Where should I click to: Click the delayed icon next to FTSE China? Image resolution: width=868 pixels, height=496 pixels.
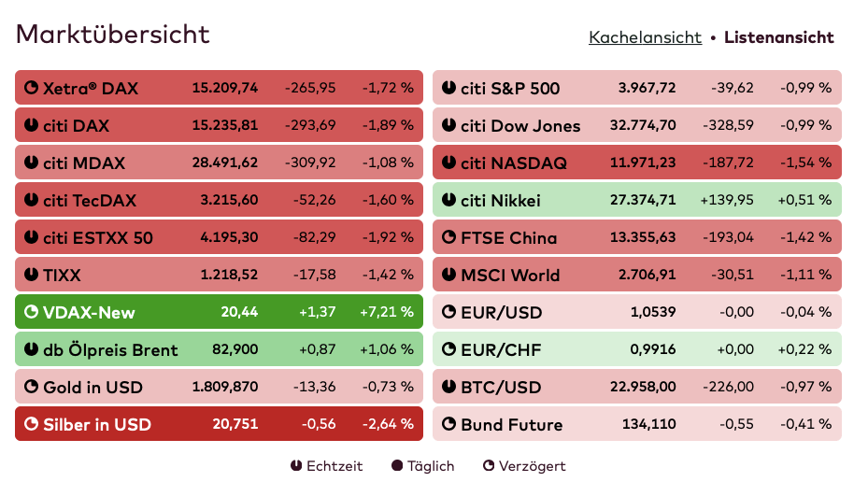(x=448, y=237)
